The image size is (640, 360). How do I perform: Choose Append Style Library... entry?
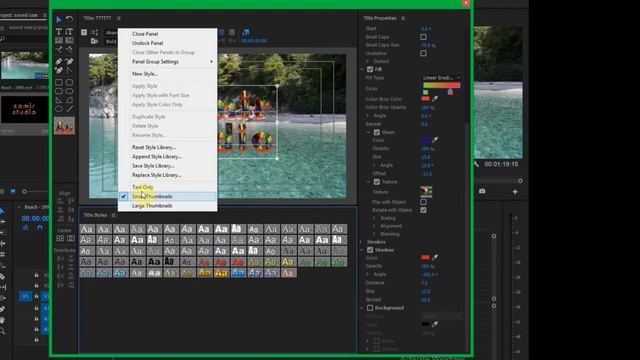(x=168, y=156)
